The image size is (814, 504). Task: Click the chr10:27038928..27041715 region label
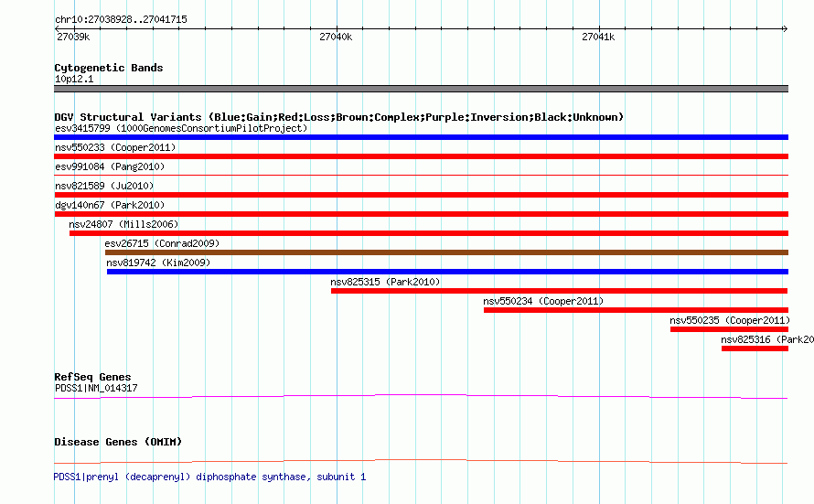tap(121, 19)
